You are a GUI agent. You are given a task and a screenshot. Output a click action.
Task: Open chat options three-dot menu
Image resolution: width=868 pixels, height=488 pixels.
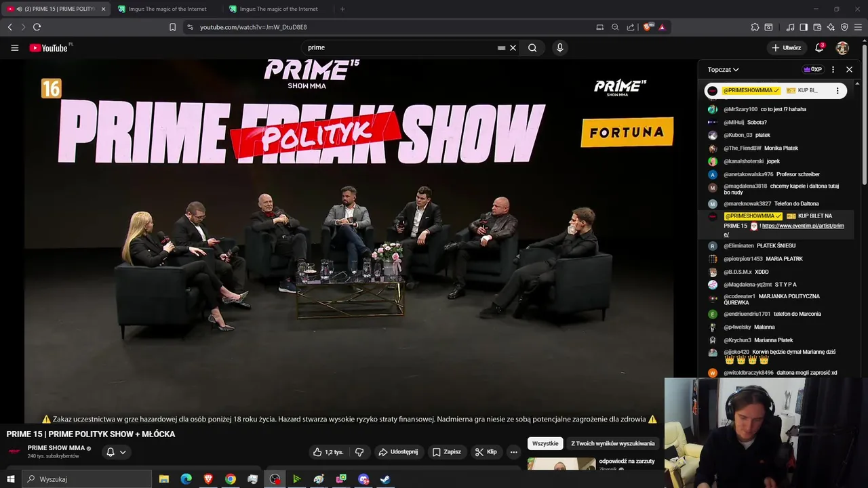pos(833,69)
